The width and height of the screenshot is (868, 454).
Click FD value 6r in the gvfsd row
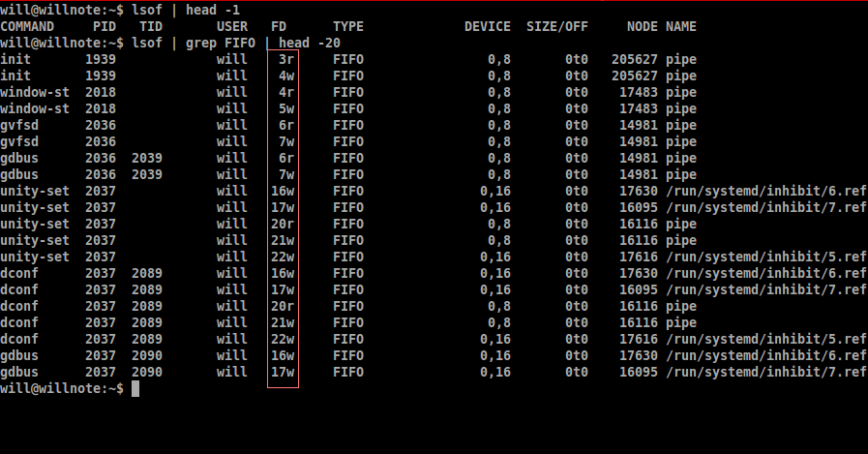tap(286, 125)
